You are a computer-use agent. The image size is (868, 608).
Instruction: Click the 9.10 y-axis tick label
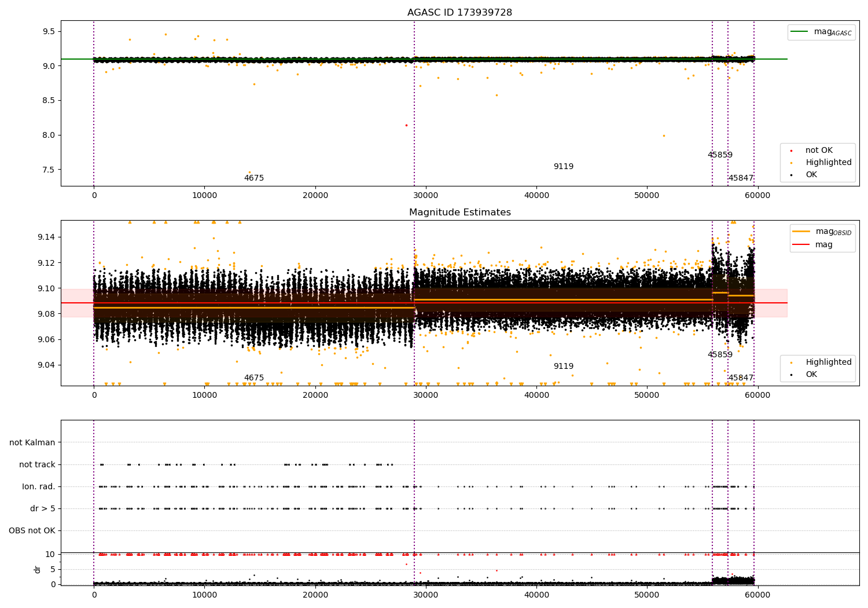tap(46, 288)
